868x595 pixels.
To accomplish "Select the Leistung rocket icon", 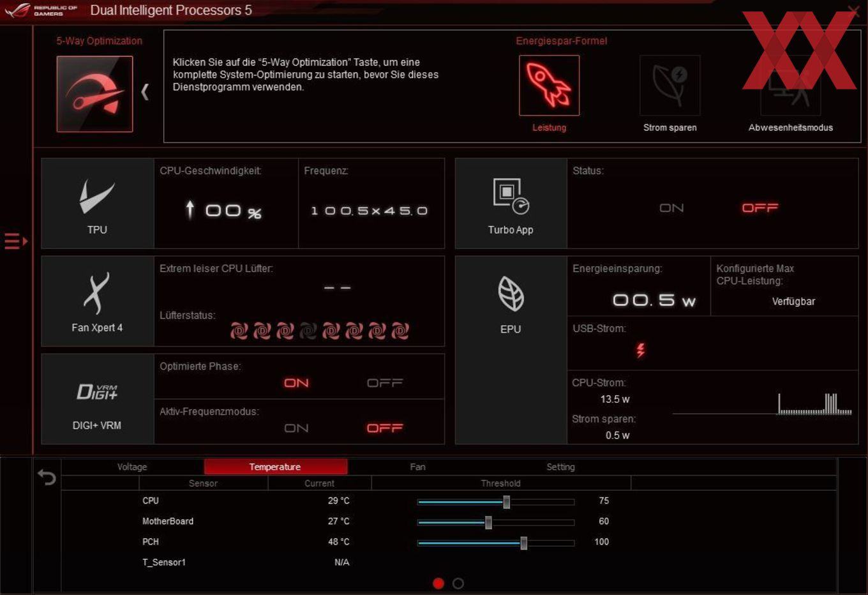I will pyautogui.click(x=549, y=86).
